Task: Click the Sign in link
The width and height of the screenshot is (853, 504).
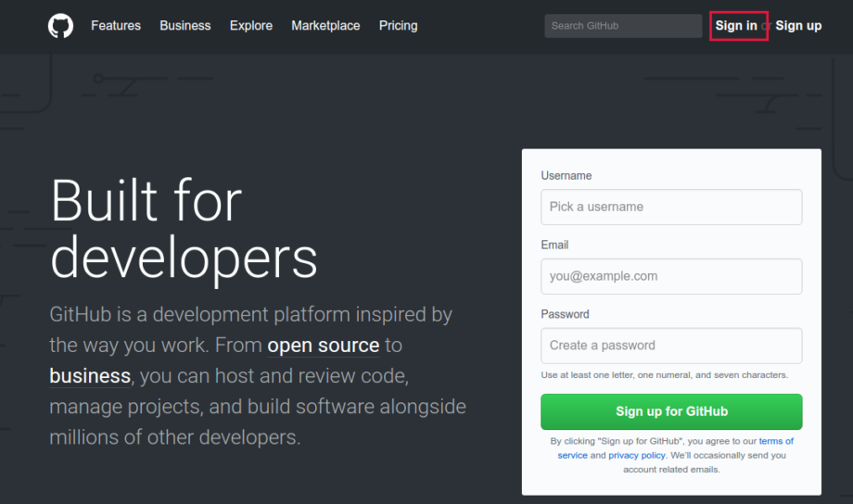Action: [736, 26]
